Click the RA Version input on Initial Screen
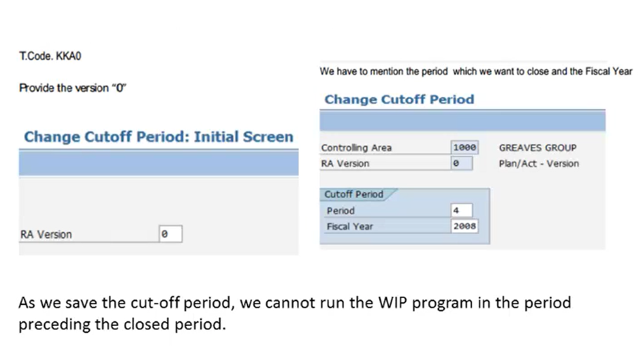The width and height of the screenshot is (641, 364). click(171, 234)
